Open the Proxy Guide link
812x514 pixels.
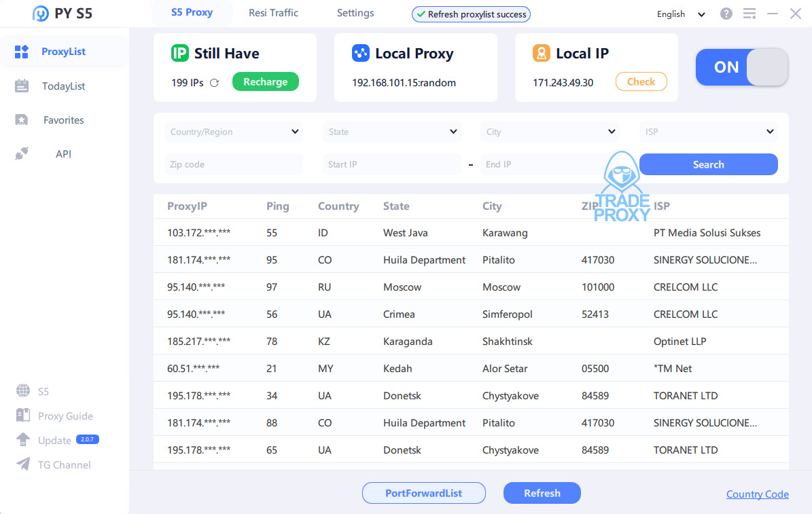click(x=65, y=416)
